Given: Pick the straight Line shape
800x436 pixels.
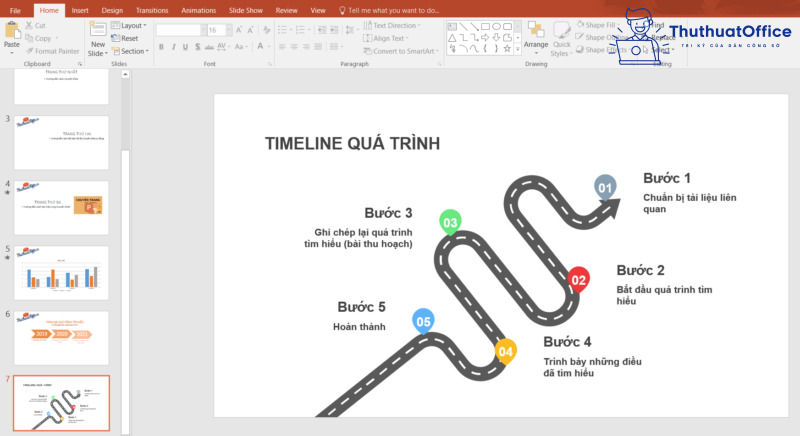Looking at the screenshot, I should [x=463, y=27].
